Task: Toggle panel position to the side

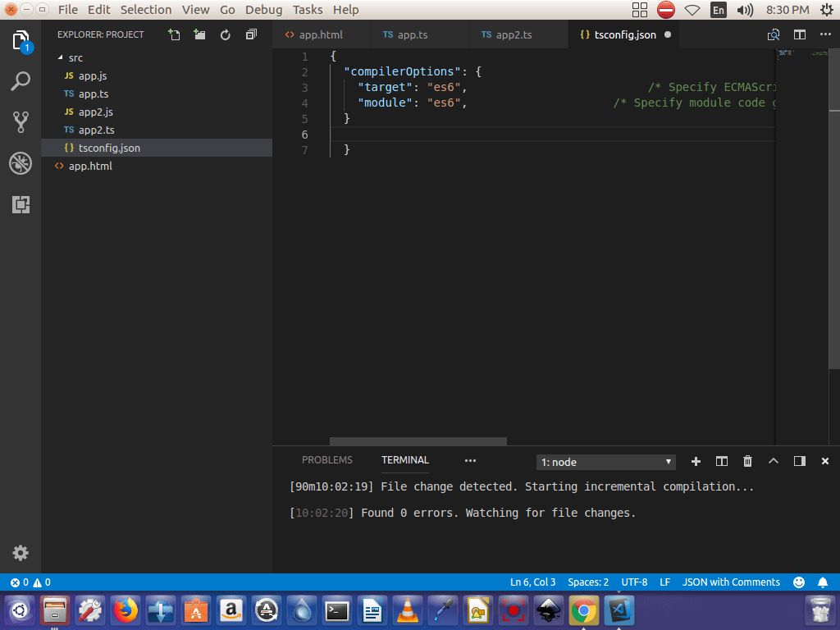Action: click(x=799, y=461)
